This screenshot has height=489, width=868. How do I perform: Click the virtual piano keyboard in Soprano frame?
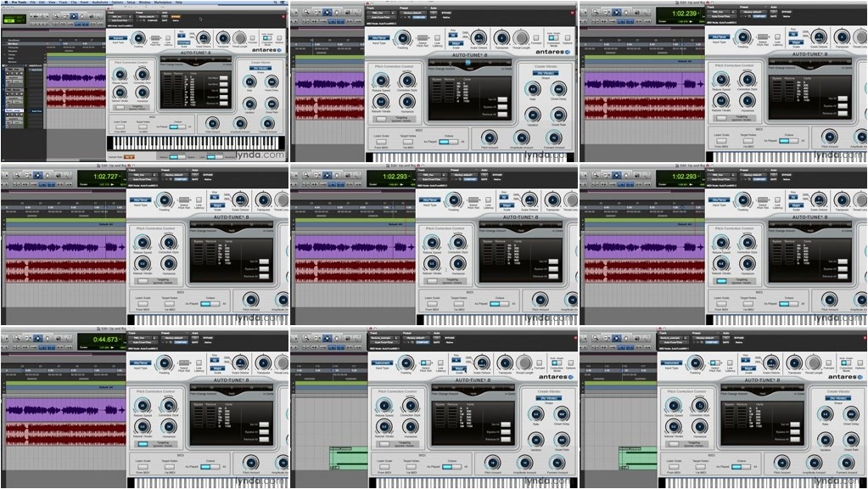click(196, 143)
